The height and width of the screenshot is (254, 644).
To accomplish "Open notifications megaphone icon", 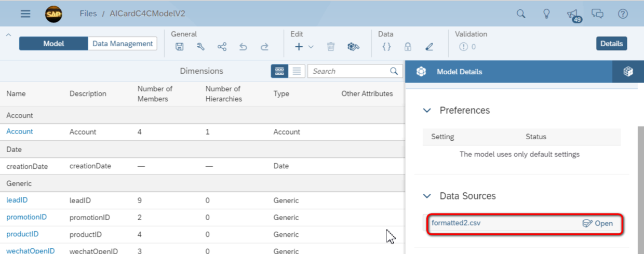I will pyautogui.click(x=573, y=15).
